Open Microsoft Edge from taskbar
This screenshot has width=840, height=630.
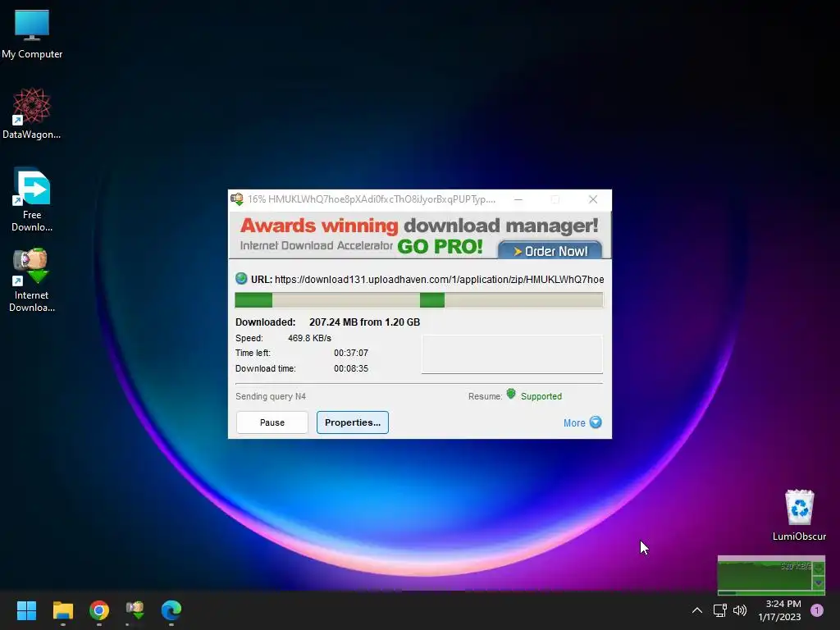[171, 610]
